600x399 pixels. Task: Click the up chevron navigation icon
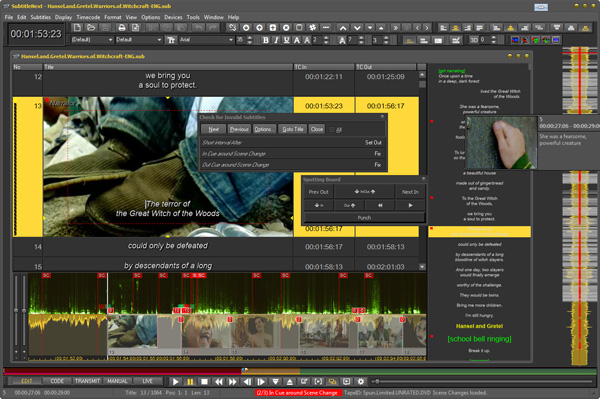coord(343,28)
